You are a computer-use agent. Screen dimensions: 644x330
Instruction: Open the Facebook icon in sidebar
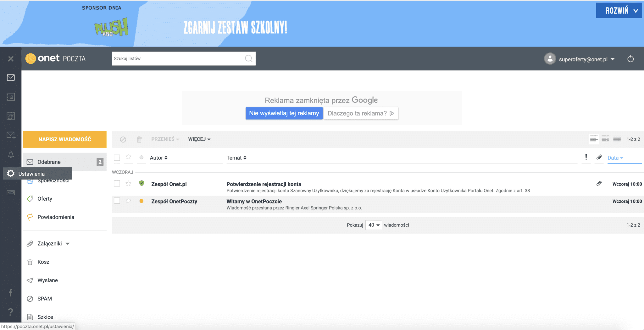click(x=11, y=293)
